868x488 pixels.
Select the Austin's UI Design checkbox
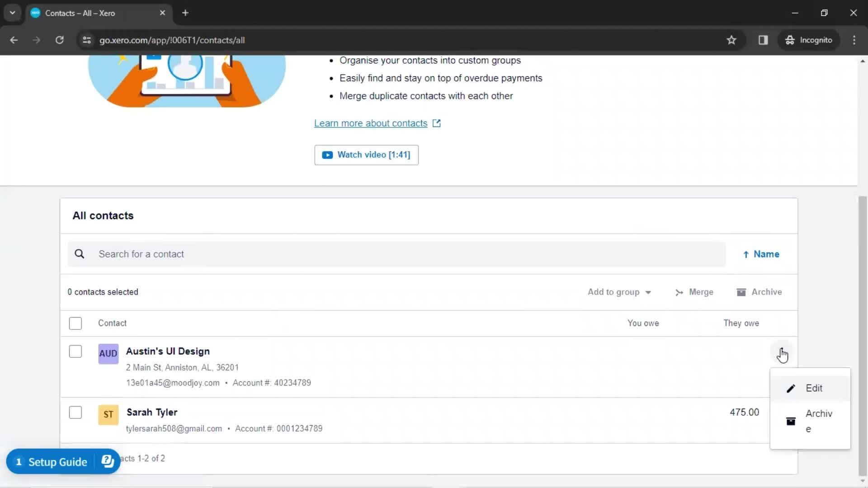(x=75, y=352)
